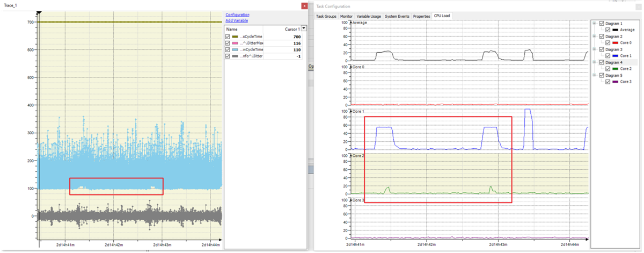The width and height of the screenshot is (644, 253).
Task: Click the olive xCycleTime color swatch
Action: click(235, 37)
